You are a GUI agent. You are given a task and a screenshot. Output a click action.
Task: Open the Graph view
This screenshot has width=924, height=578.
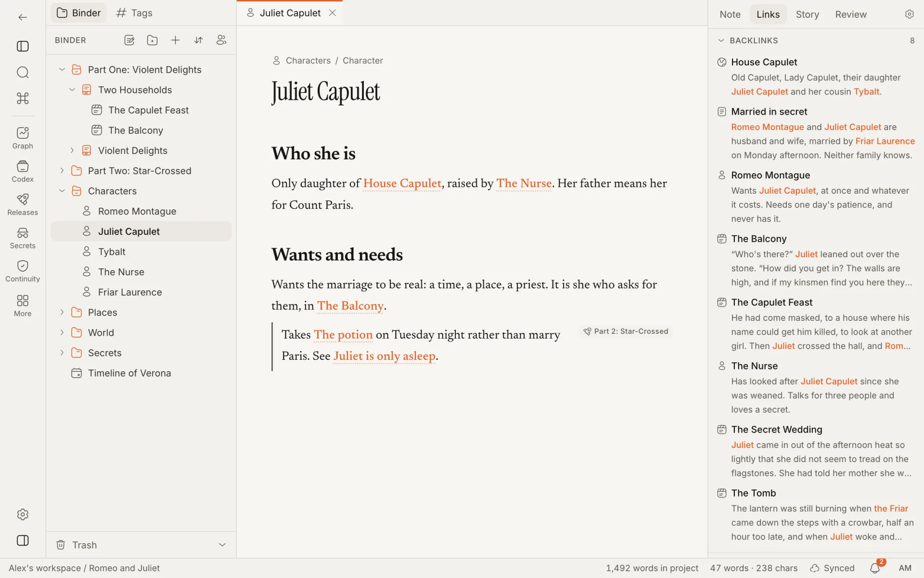23,138
